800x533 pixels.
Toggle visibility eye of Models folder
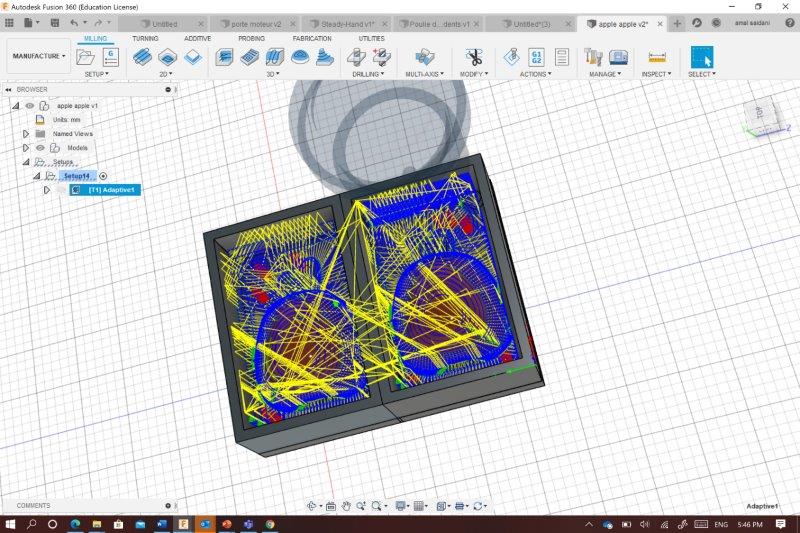click(x=40, y=148)
